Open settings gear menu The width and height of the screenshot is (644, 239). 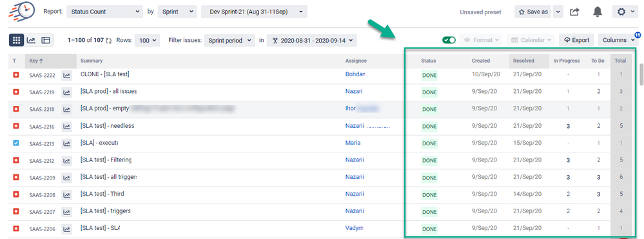625,12
